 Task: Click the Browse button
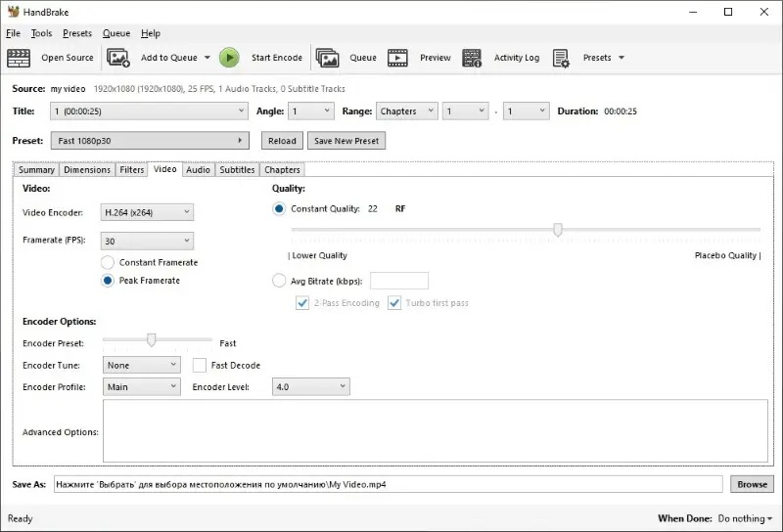tap(752, 484)
